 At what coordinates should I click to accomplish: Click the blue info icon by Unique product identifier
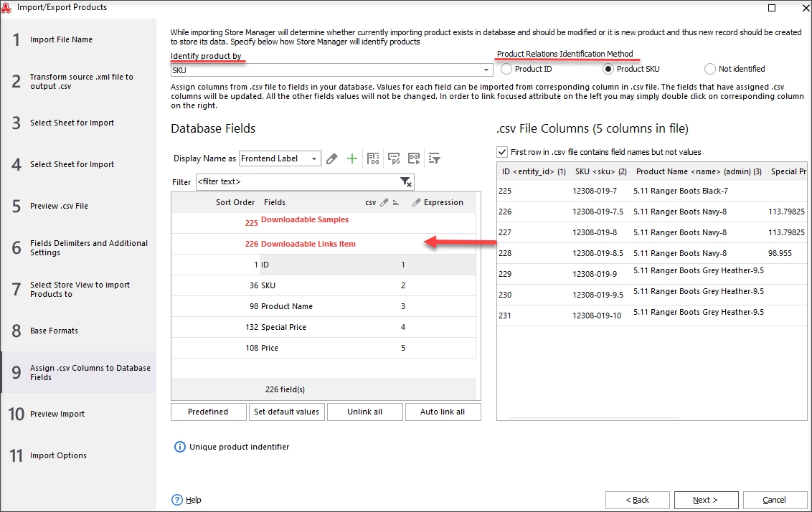[180, 447]
